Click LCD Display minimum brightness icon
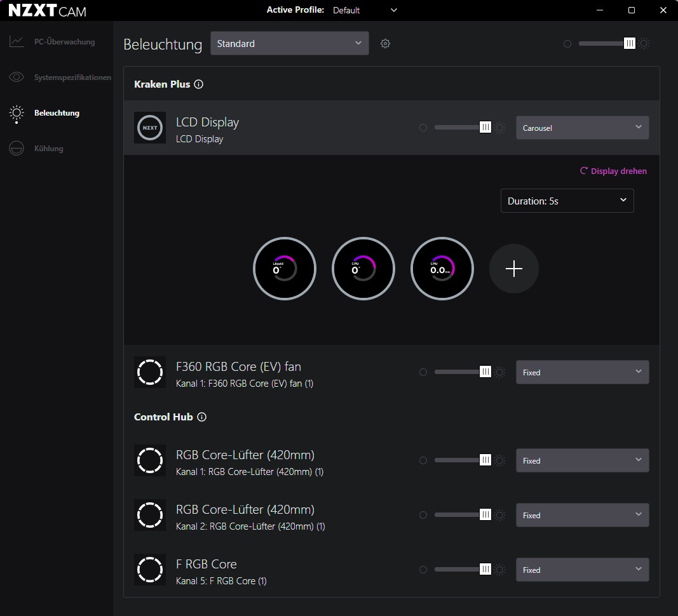 pyautogui.click(x=423, y=128)
